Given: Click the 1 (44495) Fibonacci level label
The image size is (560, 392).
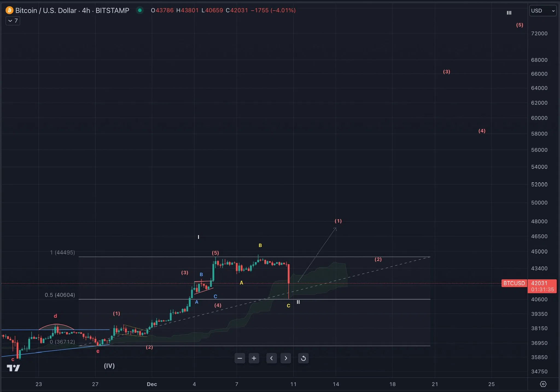Looking at the screenshot, I should (x=62, y=252).
